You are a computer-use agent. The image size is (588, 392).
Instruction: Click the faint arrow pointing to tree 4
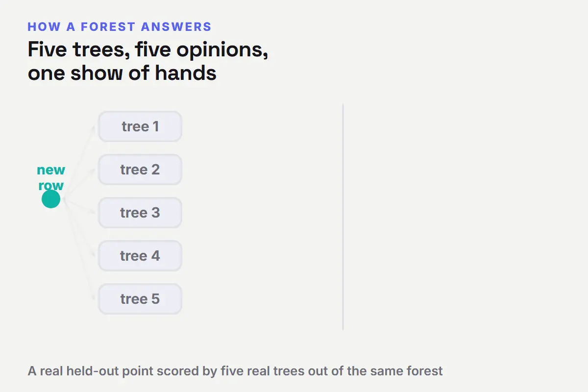(x=78, y=227)
